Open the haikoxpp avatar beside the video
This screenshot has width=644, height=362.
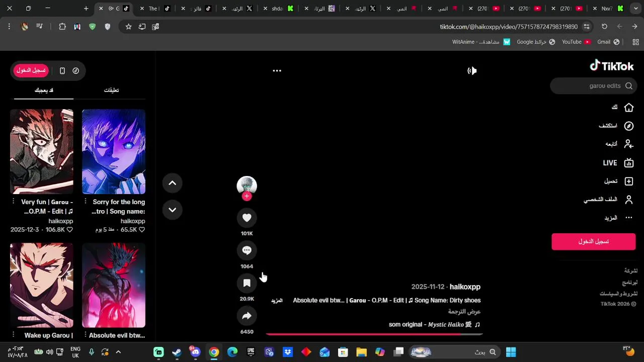pos(247,186)
